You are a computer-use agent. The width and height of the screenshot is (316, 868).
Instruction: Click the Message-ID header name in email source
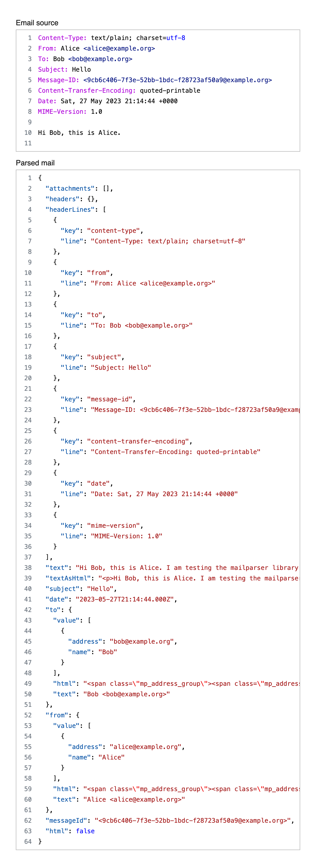58,80
